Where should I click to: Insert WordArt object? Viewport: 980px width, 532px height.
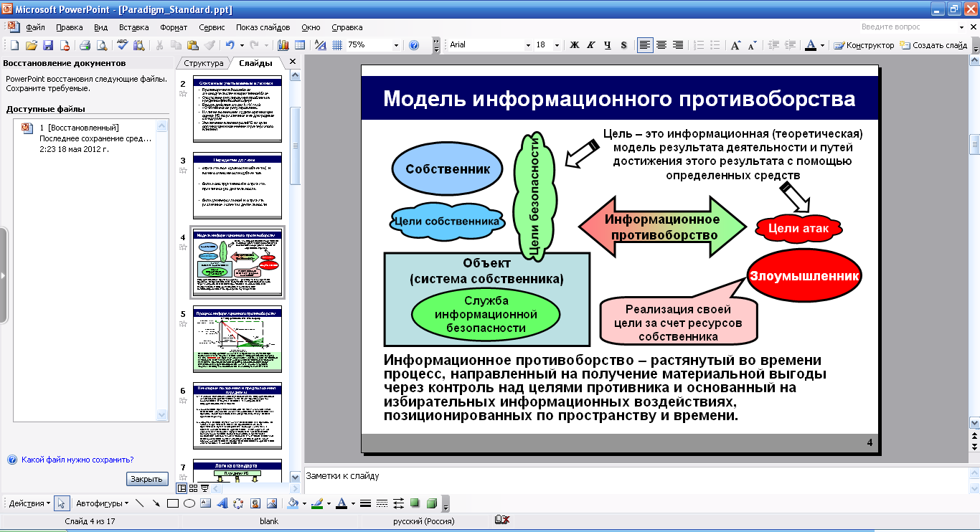[222, 503]
